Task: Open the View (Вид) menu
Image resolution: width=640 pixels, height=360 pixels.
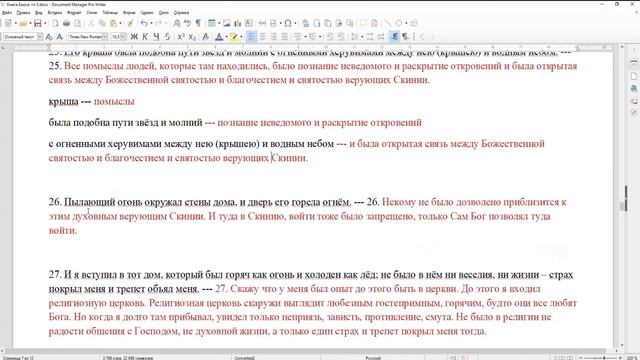Action: (x=39, y=13)
